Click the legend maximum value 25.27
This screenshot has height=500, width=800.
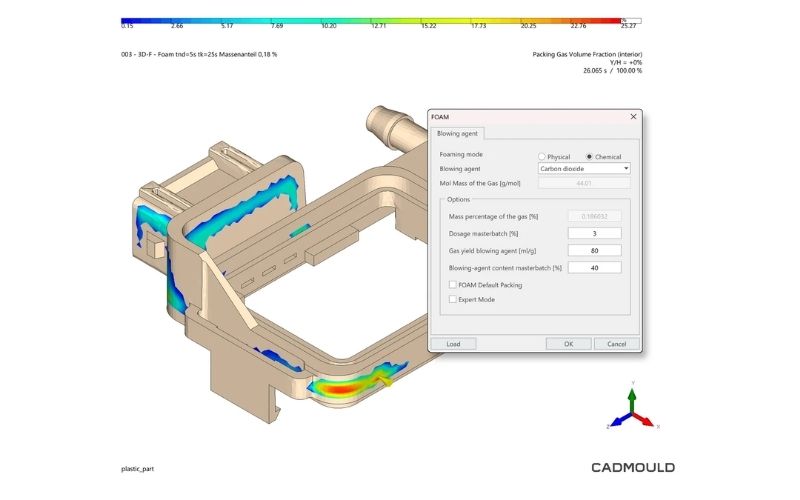629,26
